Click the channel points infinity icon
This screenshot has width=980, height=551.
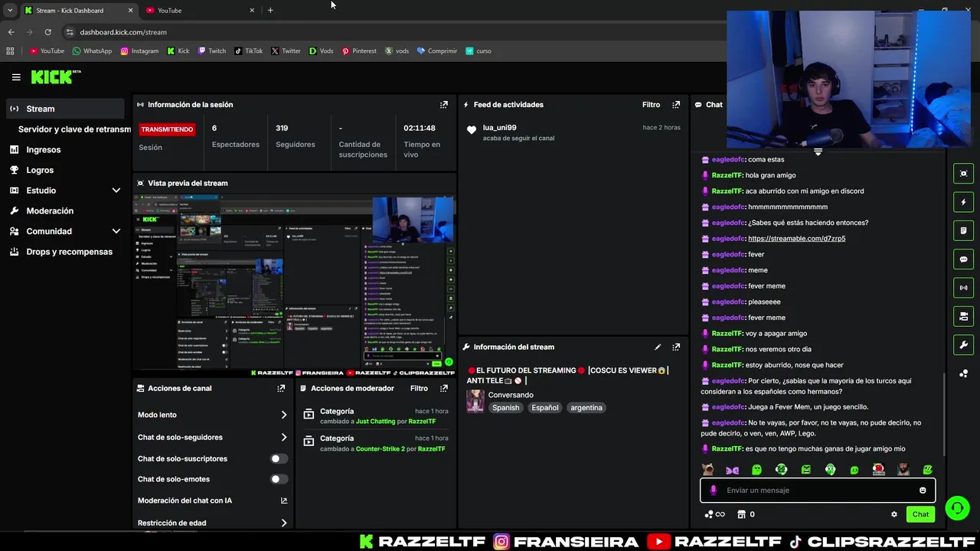714,514
